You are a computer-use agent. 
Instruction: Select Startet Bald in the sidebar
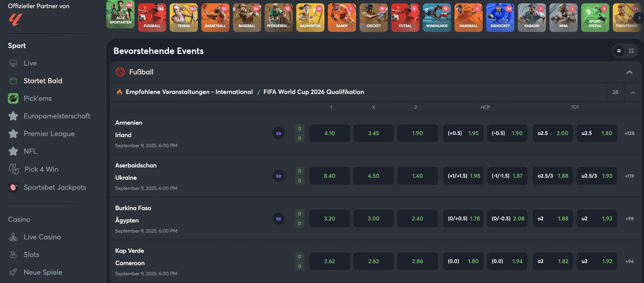coord(43,81)
